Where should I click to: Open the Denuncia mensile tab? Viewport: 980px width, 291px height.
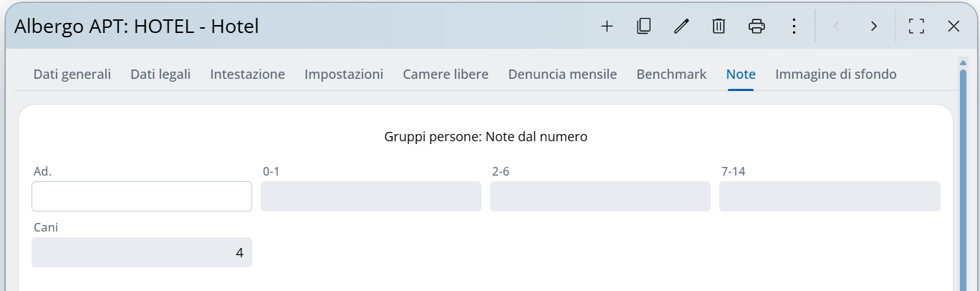(x=562, y=75)
